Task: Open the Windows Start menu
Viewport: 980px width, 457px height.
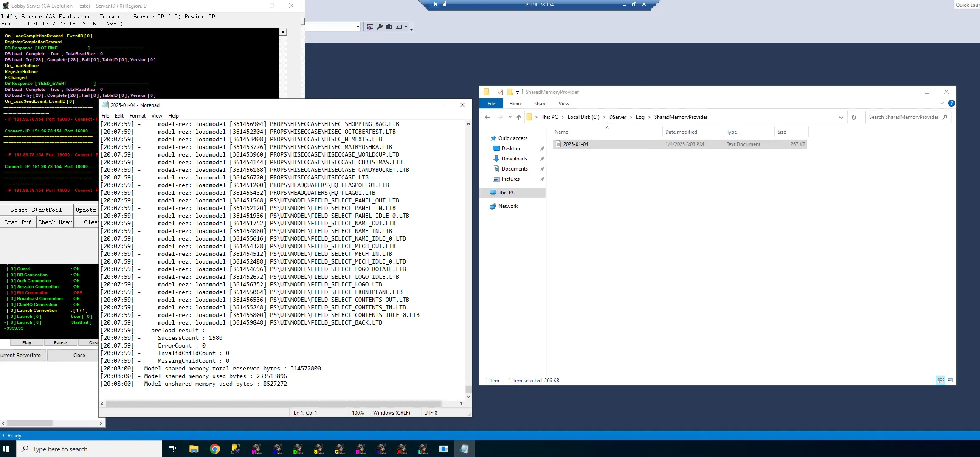Action: [6, 449]
